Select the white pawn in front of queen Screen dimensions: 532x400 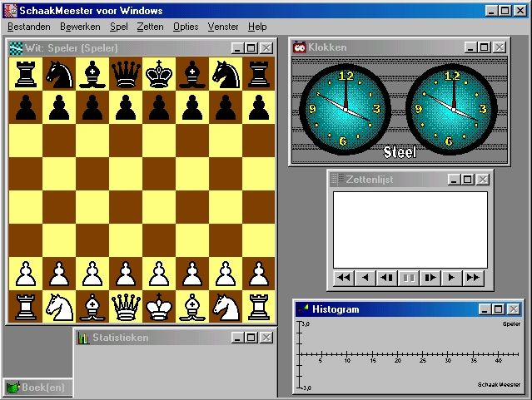(x=126, y=274)
